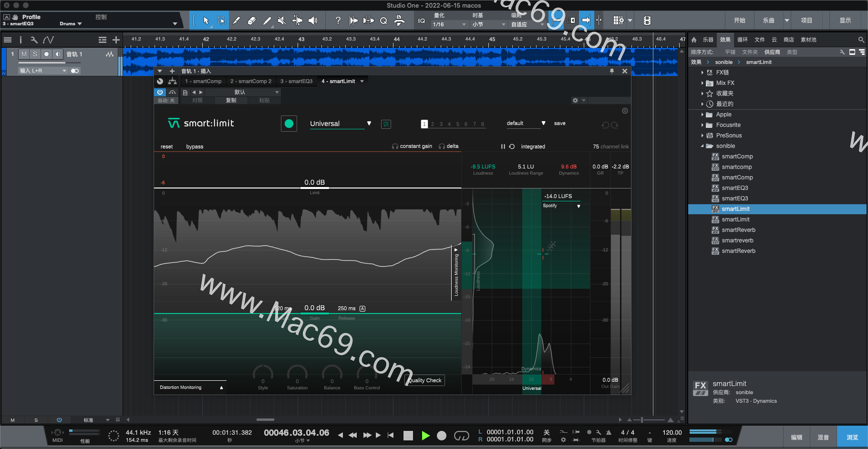This screenshot has height=449, width=868.
Task: Adjust the Style knob
Action: 263,374
